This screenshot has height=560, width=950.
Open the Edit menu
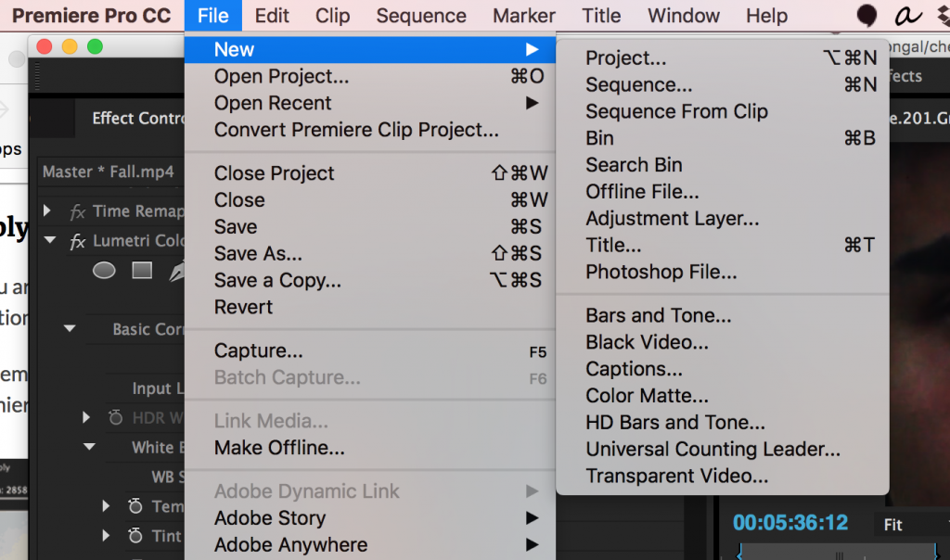272,16
